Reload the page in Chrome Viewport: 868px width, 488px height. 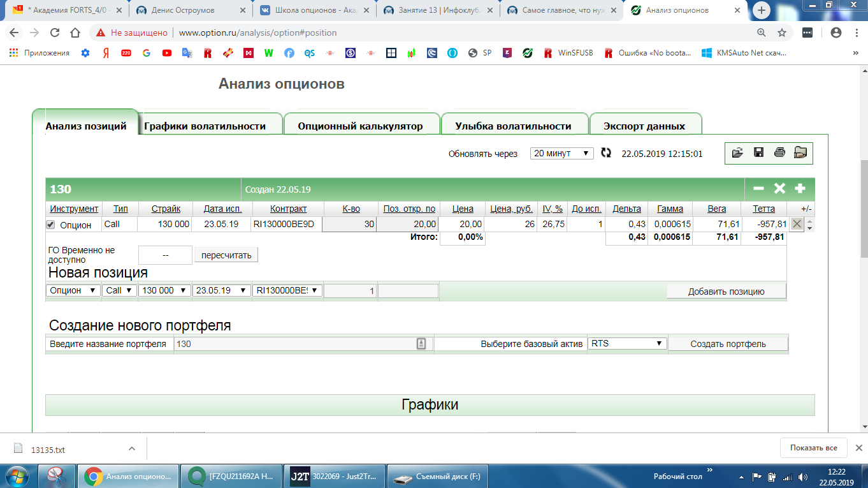pyautogui.click(x=55, y=33)
